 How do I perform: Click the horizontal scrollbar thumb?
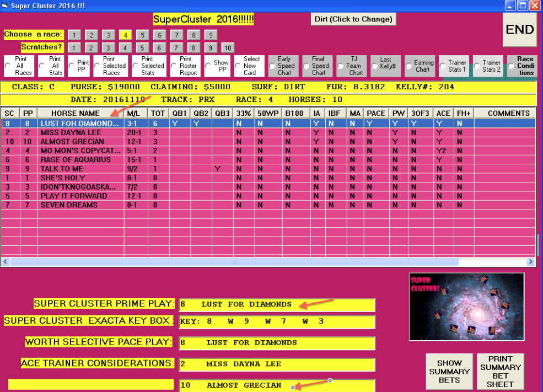point(235,262)
